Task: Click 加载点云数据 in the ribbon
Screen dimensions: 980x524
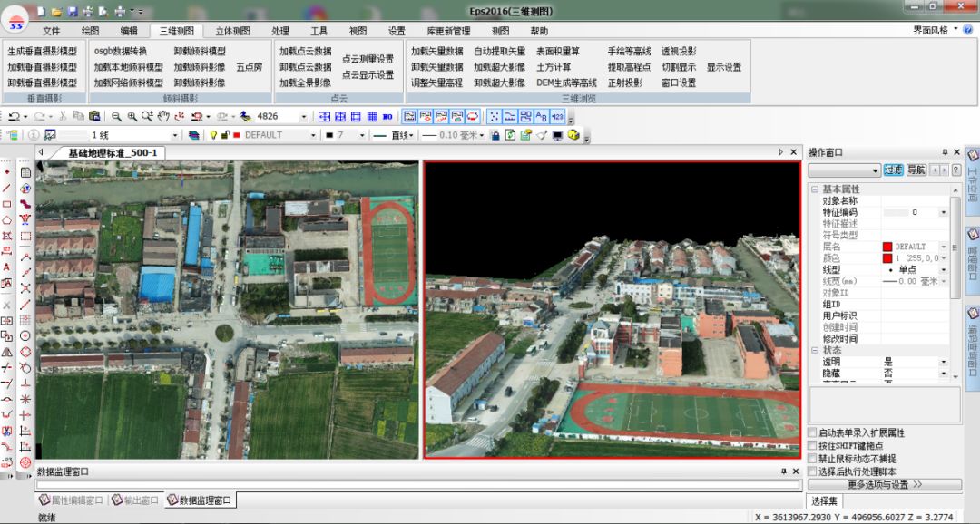Action: [x=305, y=52]
